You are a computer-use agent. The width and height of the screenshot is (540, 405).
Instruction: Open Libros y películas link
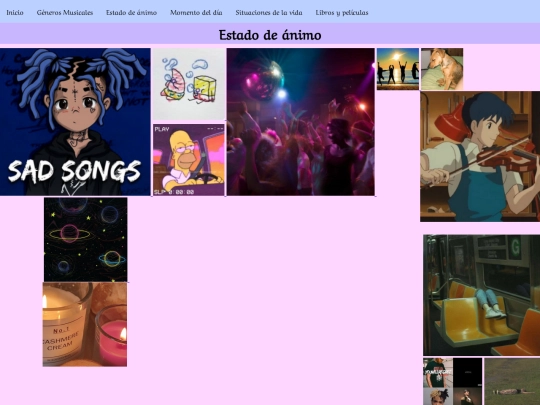click(x=342, y=12)
